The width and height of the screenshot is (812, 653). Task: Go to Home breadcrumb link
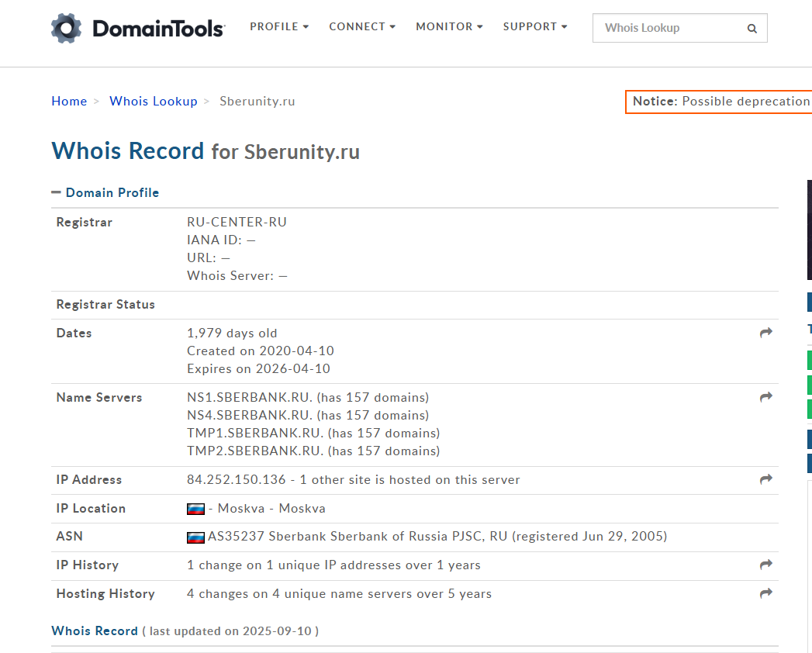[69, 102]
